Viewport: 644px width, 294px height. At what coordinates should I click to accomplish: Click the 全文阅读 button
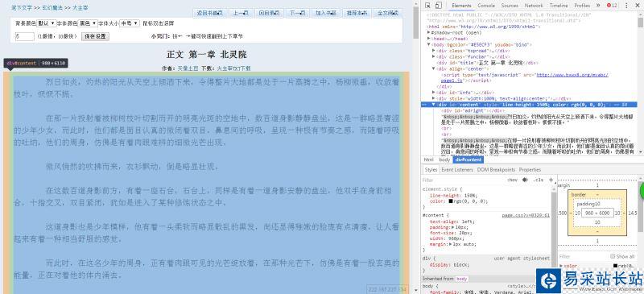click(388, 13)
